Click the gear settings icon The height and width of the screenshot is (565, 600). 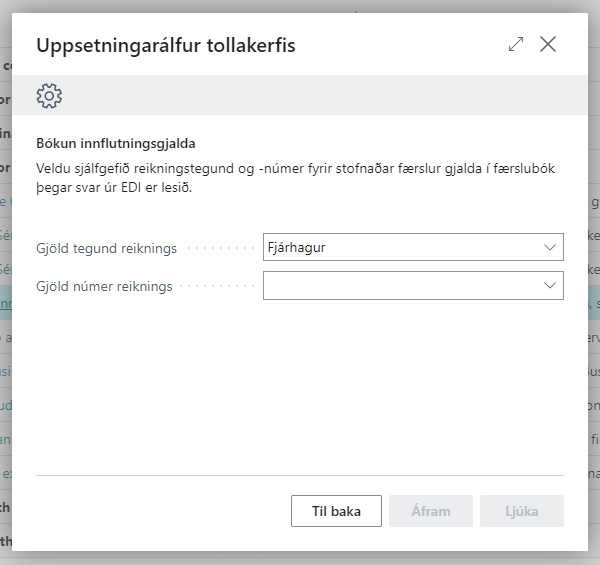point(49,95)
